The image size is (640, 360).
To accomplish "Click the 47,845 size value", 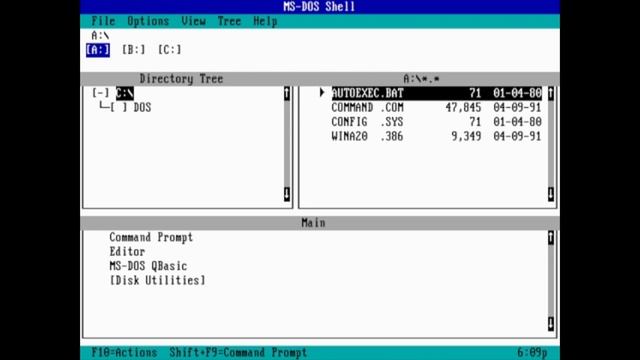I will tap(463, 107).
